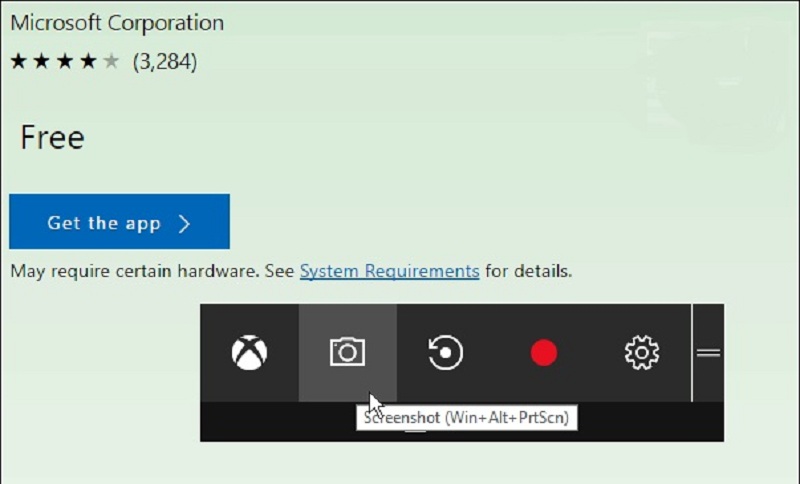Open Game bar settings gear

pos(641,353)
